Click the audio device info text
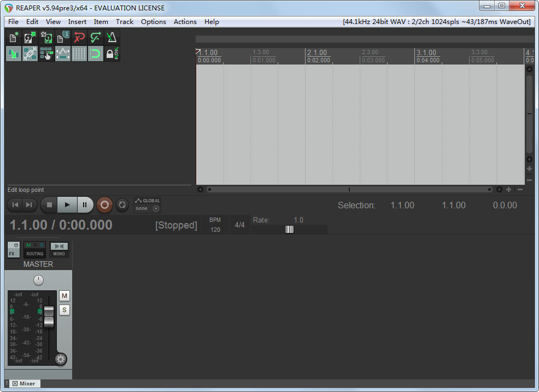The image size is (539, 392). click(437, 22)
